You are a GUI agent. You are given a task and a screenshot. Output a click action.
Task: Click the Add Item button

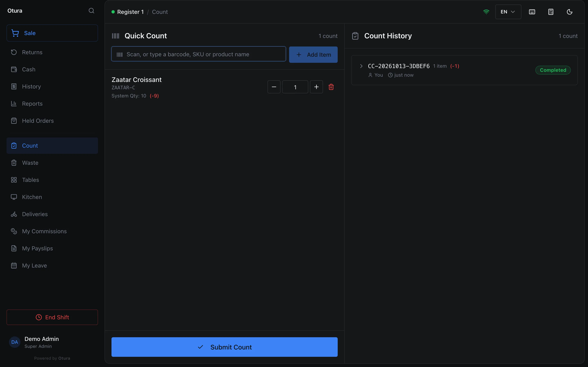point(313,55)
